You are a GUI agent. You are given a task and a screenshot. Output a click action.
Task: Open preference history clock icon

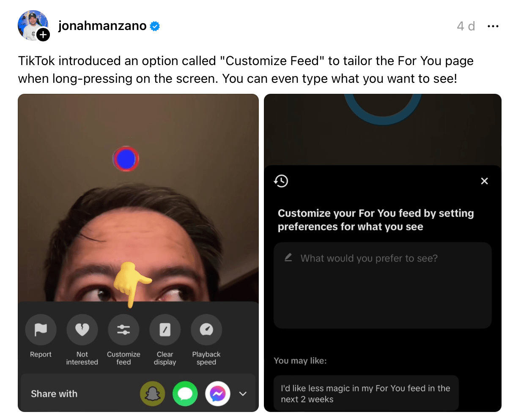[x=281, y=181]
